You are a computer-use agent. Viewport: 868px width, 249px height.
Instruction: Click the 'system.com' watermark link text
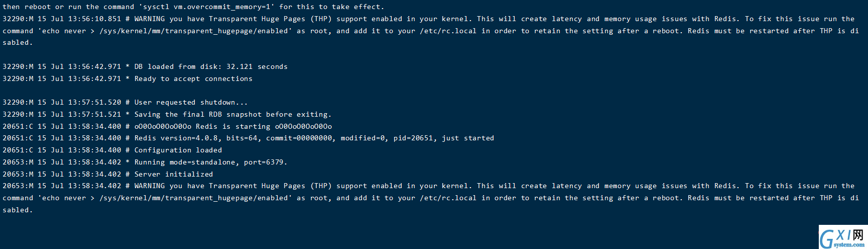(x=849, y=245)
